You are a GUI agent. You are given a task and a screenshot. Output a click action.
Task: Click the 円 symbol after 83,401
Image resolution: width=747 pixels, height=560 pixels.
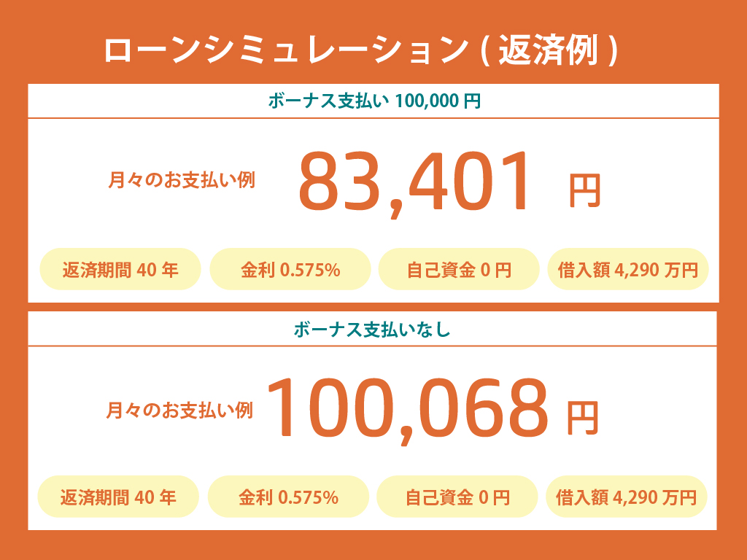pos(584,191)
